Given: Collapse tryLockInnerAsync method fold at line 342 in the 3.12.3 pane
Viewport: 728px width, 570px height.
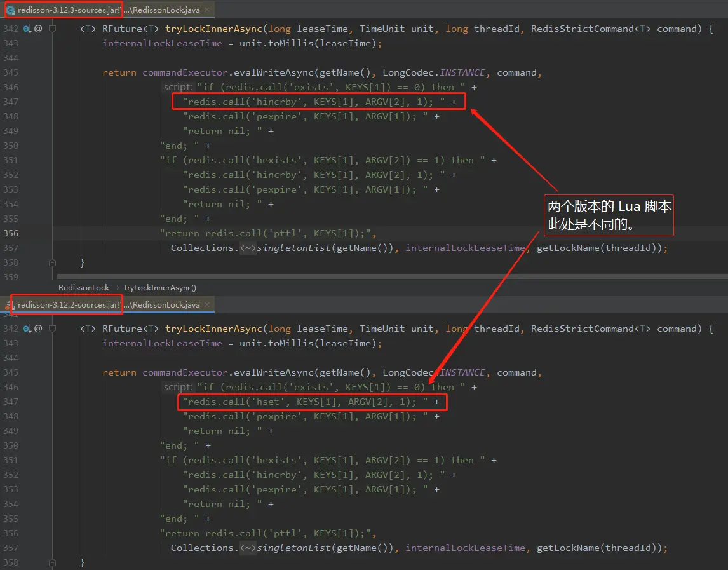Looking at the screenshot, I should point(53,29).
